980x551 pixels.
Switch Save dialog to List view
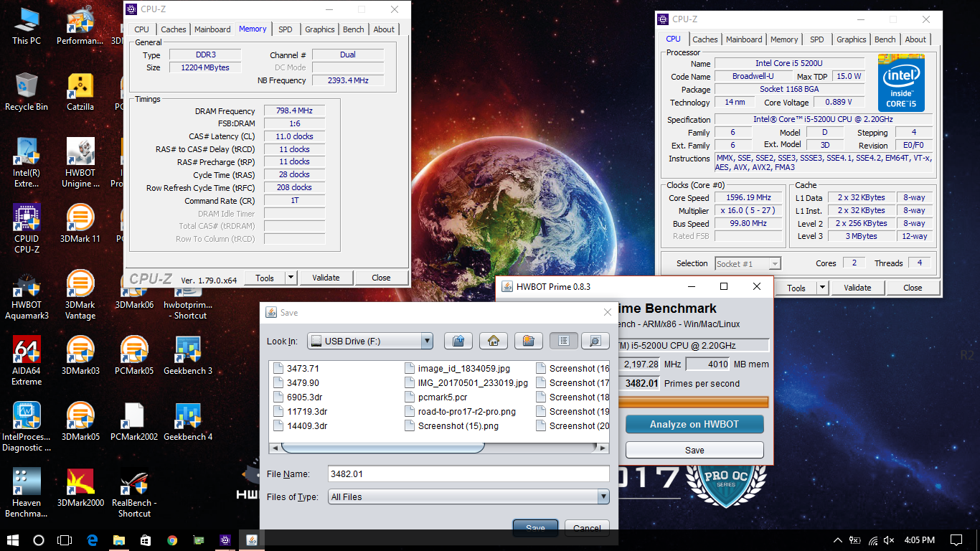pyautogui.click(x=564, y=341)
